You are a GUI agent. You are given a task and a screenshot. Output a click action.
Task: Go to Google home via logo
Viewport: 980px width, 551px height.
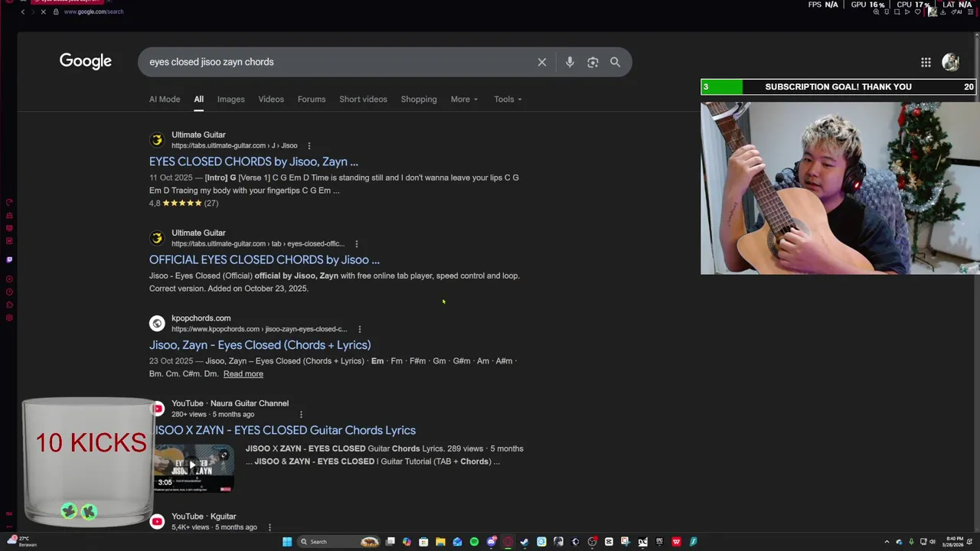pyautogui.click(x=86, y=61)
